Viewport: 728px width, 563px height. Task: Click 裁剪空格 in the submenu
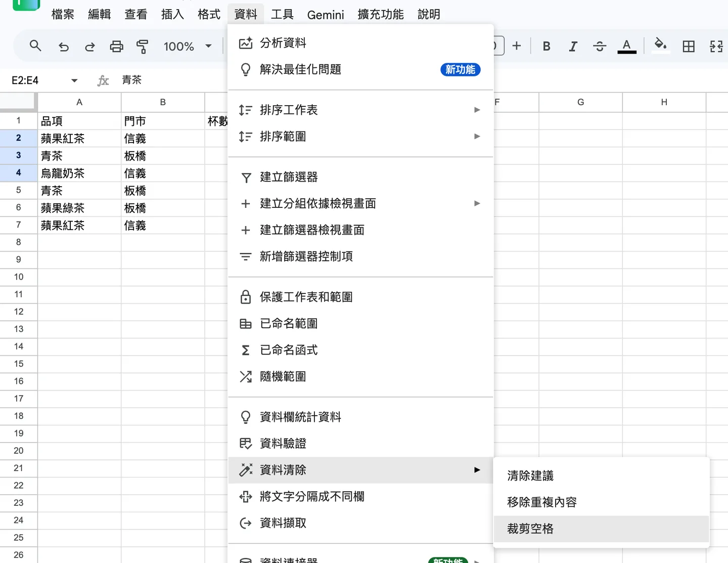point(601,529)
